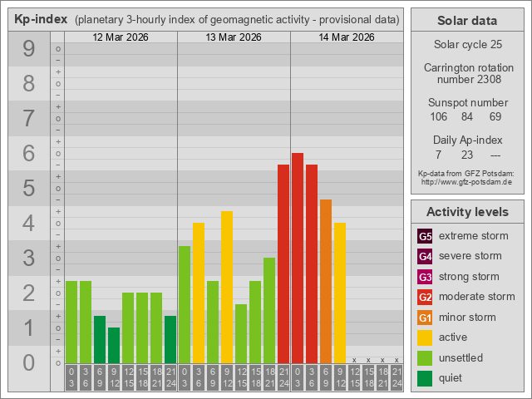Click the 14 Mar 2026 date header
532x399 pixels.
click(x=347, y=37)
